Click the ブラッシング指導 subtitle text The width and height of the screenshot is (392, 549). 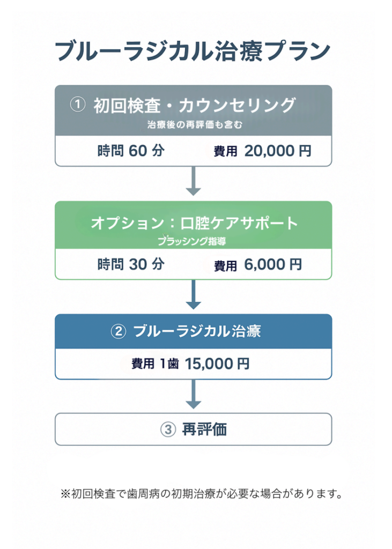click(191, 242)
